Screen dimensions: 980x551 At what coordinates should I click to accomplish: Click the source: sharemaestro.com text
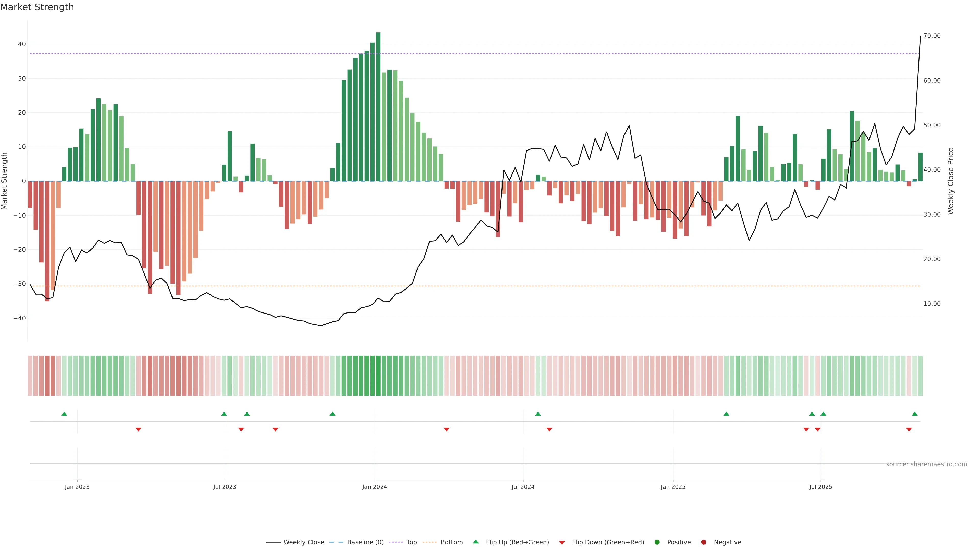(926, 464)
